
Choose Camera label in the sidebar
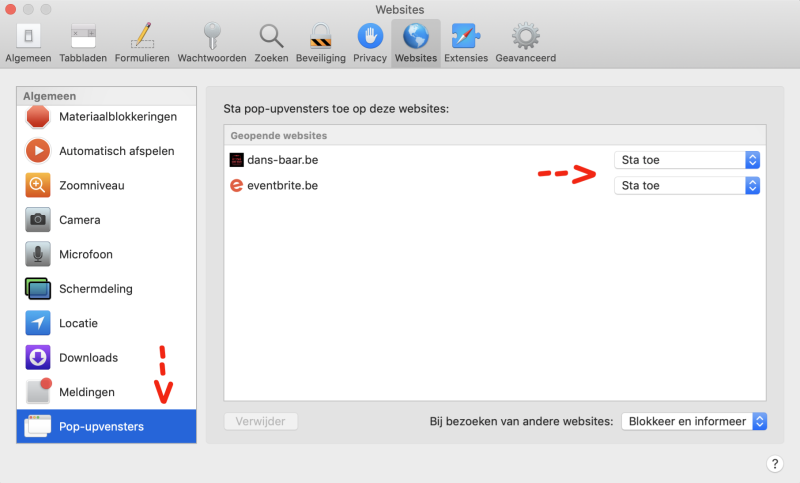(80, 220)
